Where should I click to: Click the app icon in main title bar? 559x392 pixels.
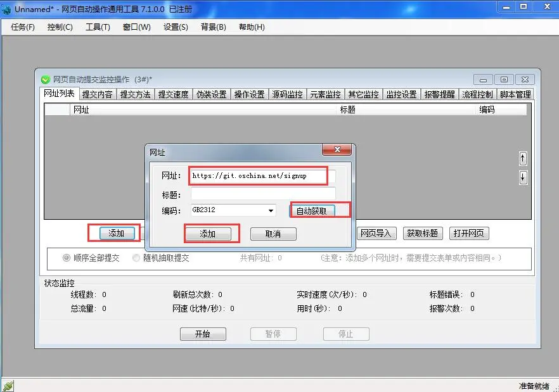[x=6, y=9]
